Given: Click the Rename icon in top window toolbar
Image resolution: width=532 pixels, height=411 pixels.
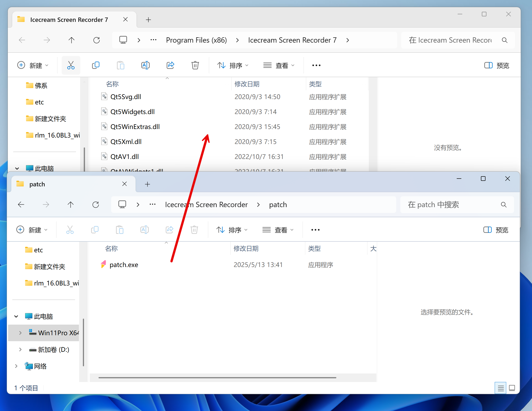Looking at the screenshot, I should pyautogui.click(x=145, y=65).
